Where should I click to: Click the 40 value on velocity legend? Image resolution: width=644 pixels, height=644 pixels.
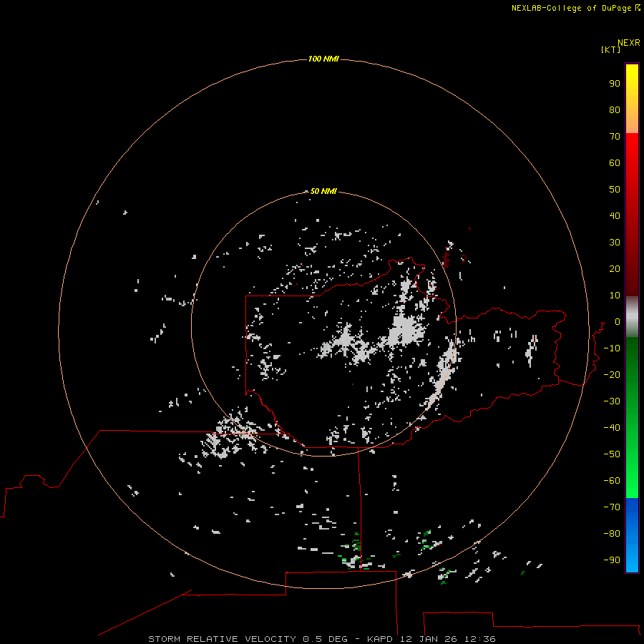pos(615,215)
